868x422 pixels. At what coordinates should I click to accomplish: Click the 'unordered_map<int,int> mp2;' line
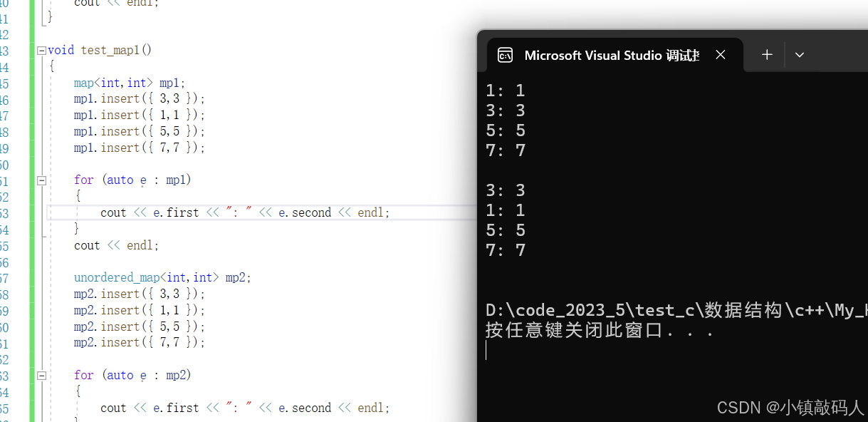tap(163, 277)
